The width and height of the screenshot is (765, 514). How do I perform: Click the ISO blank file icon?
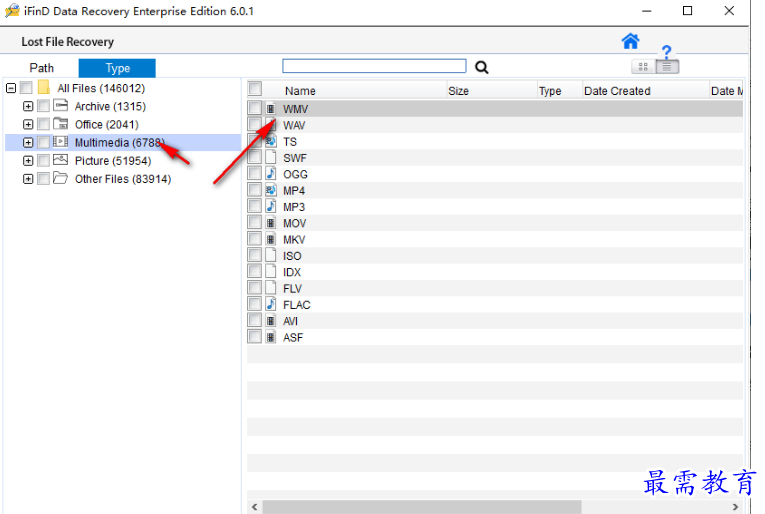pos(271,256)
